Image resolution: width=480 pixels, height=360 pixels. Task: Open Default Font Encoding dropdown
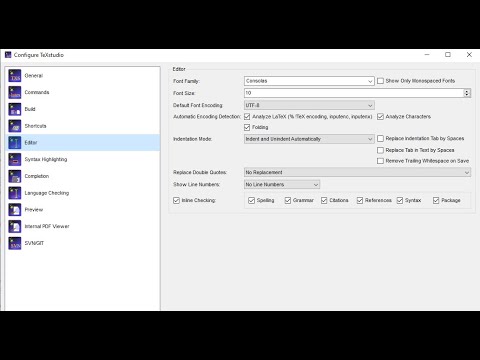pos(309,105)
